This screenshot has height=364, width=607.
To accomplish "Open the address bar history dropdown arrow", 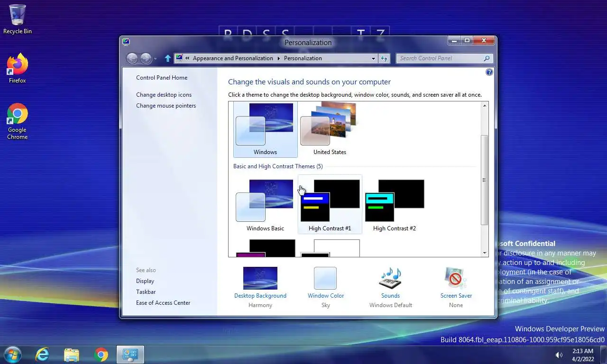I will (373, 58).
